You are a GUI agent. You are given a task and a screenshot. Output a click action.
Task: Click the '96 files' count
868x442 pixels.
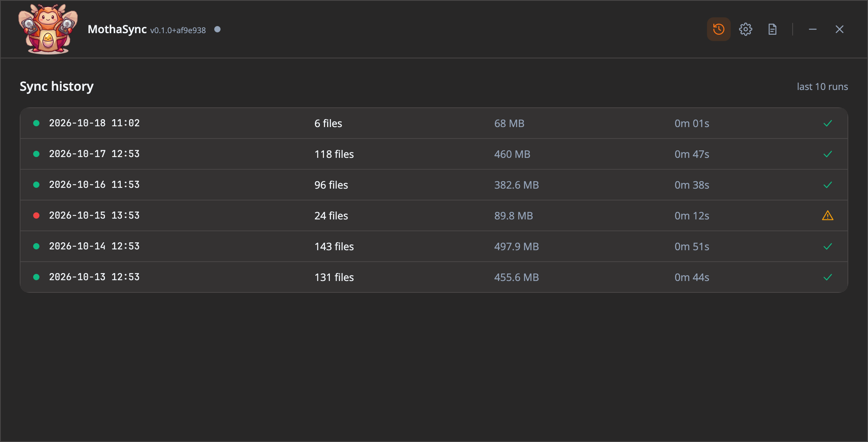pos(331,185)
